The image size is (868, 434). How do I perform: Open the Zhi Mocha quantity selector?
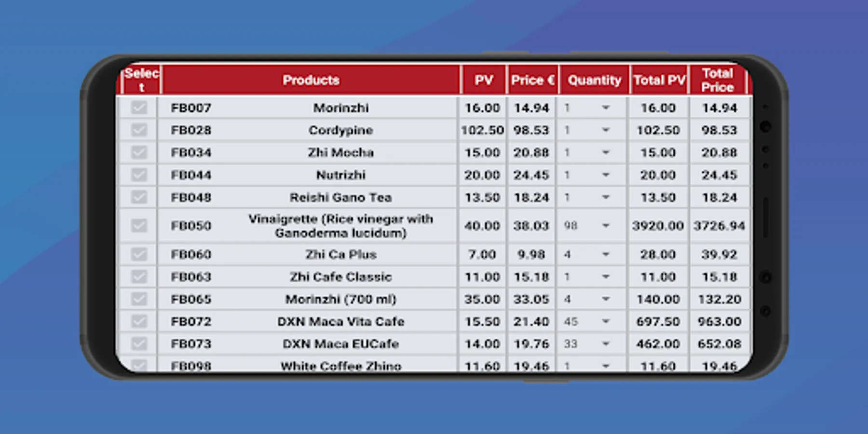591,152
